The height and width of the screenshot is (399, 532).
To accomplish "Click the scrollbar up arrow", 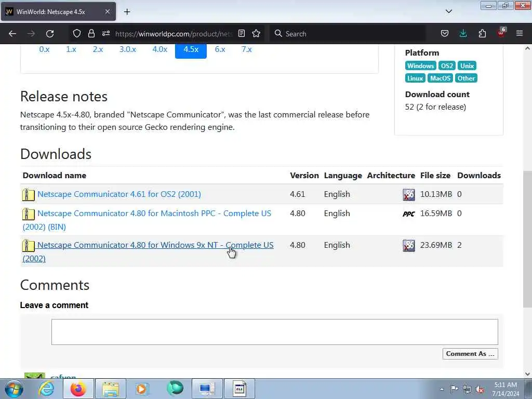I will coord(527,48).
